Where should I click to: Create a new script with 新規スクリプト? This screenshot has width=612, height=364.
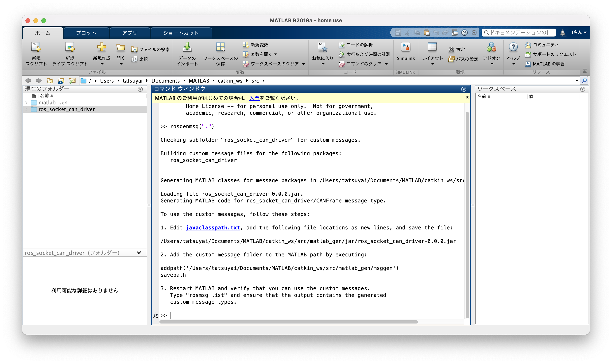[x=36, y=54]
